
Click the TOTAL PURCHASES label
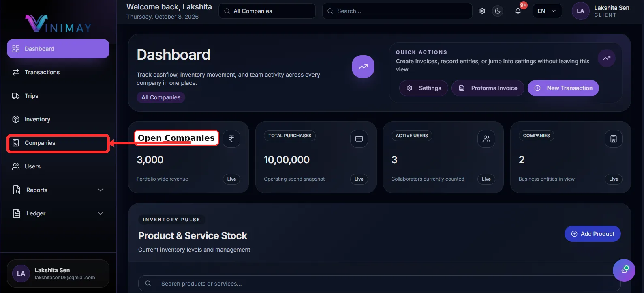pos(290,136)
